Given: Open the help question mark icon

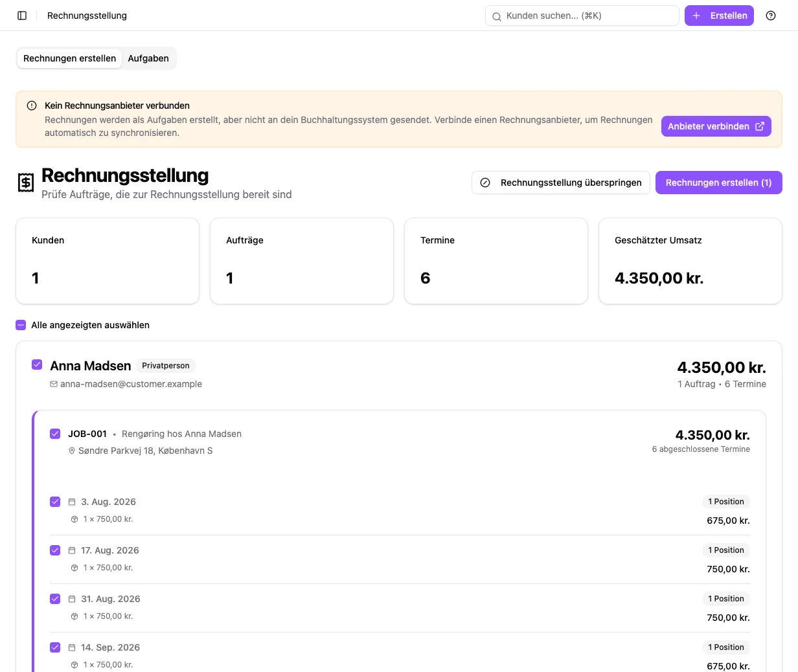Looking at the screenshot, I should (x=771, y=16).
